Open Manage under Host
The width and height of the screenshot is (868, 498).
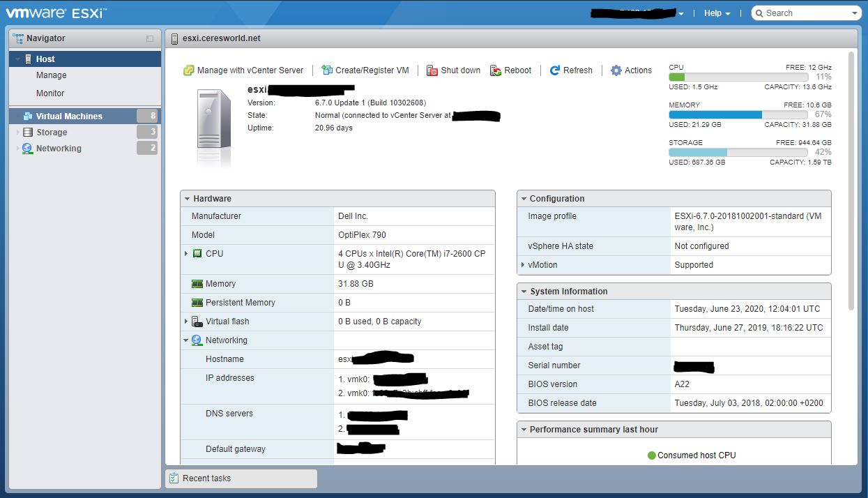pos(52,75)
